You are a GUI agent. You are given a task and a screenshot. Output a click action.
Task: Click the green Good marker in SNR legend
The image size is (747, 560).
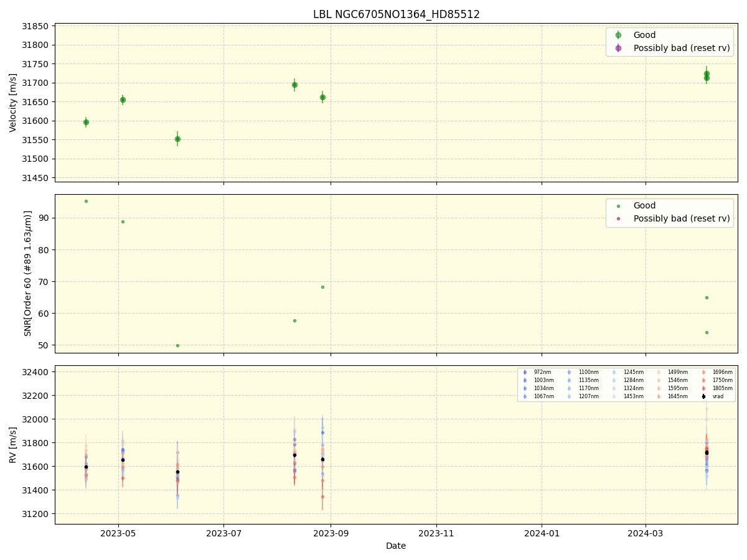618,206
